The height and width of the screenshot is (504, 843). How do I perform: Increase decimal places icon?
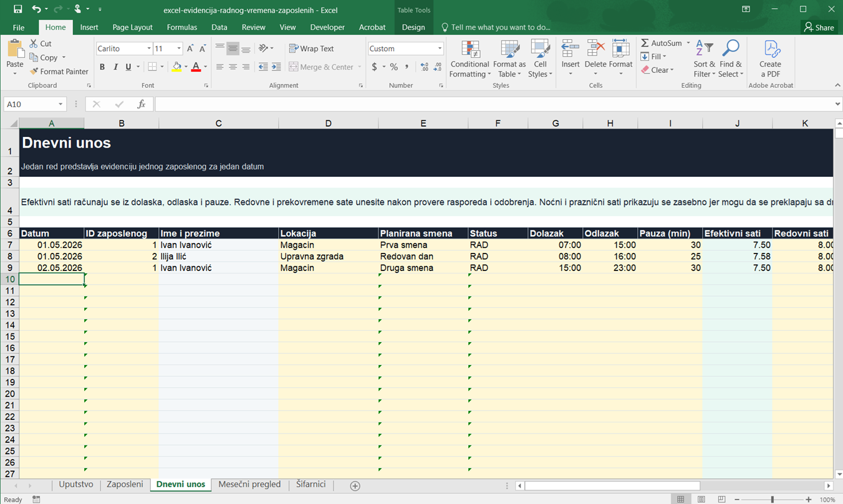coord(425,67)
